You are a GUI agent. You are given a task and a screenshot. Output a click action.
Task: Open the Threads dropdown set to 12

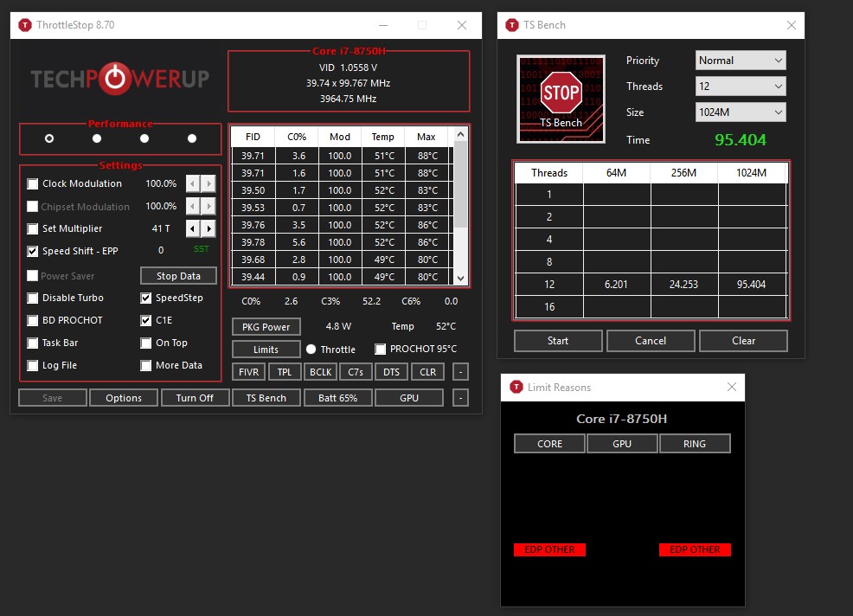click(741, 86)
